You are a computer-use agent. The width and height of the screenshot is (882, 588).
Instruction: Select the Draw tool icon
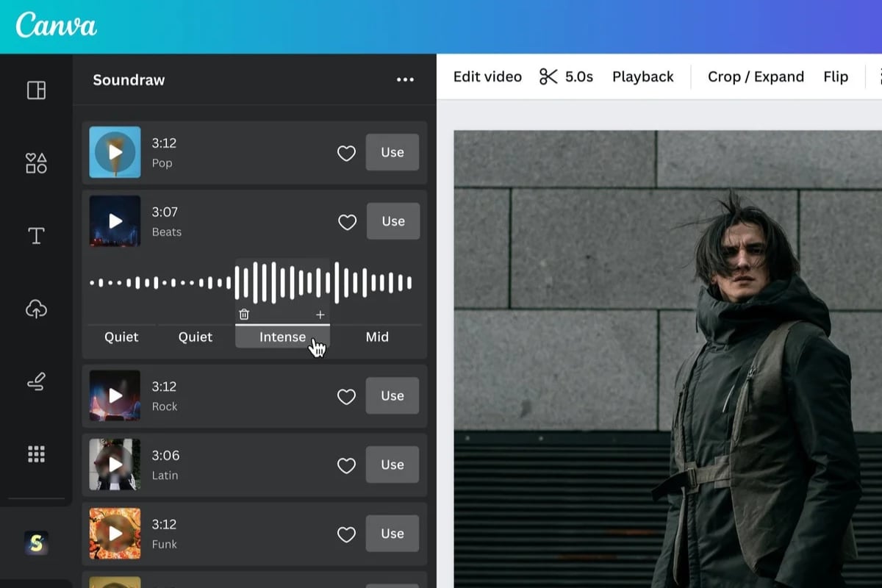coord(36,382)
